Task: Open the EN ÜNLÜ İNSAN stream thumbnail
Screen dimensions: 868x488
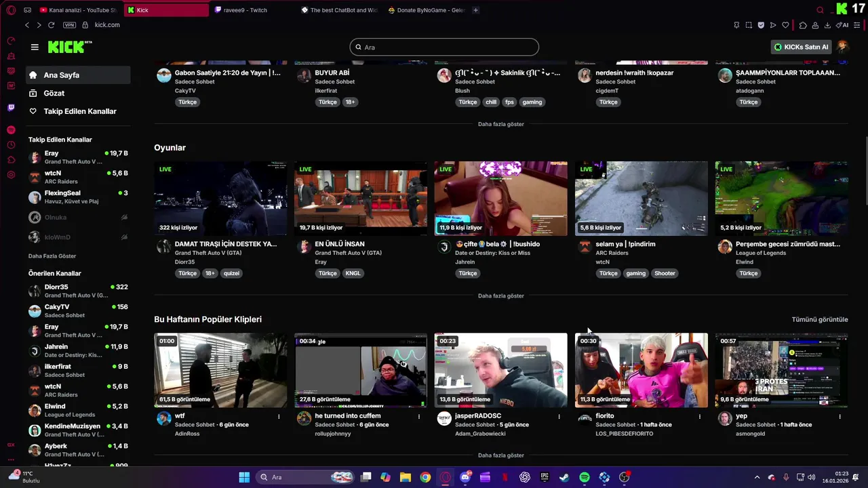Action: pyautogui.click(x=361, y=199)
